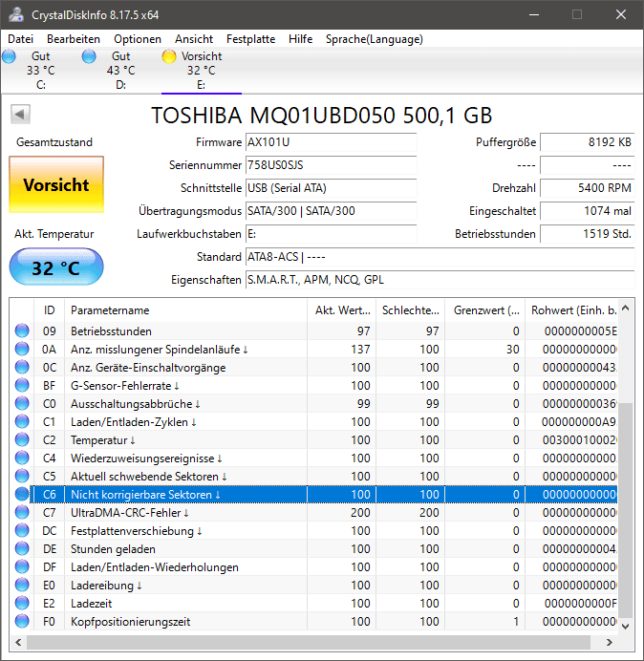Select drive D: status tab
The width and height of the screenshot is (644, 661).
(120, 71)
